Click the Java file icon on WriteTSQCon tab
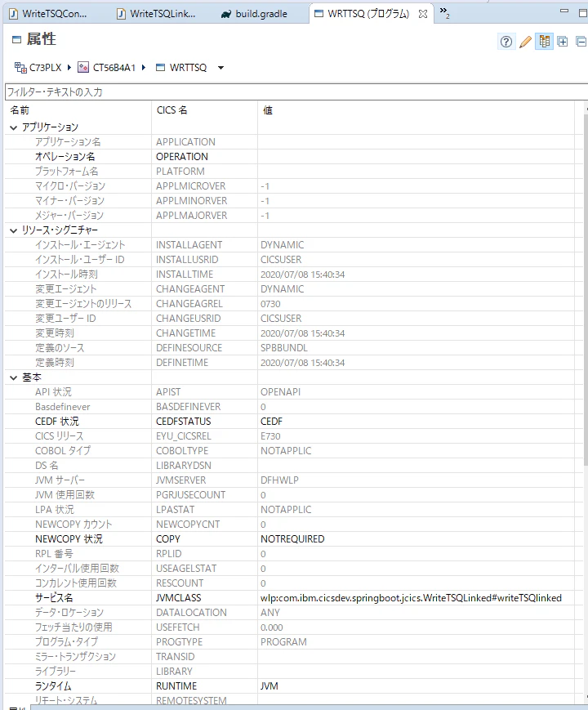This screenshot has width=588, height=710. [14, 14]
